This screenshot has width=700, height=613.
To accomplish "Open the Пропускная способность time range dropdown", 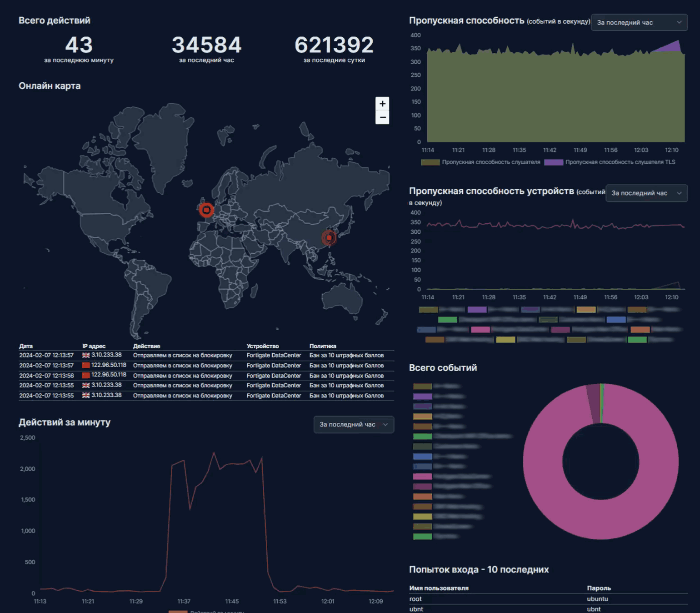I will 639,22.
